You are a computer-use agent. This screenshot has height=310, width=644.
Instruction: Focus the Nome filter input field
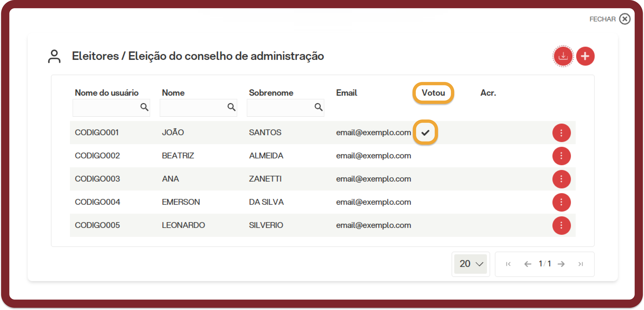[198, 108]
